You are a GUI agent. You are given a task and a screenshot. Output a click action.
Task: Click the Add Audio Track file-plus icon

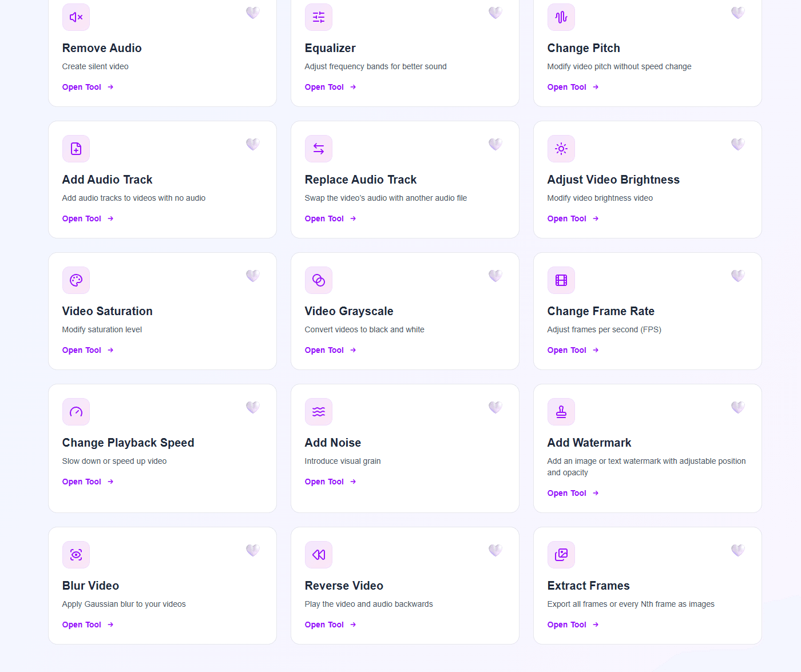point(76,149)
